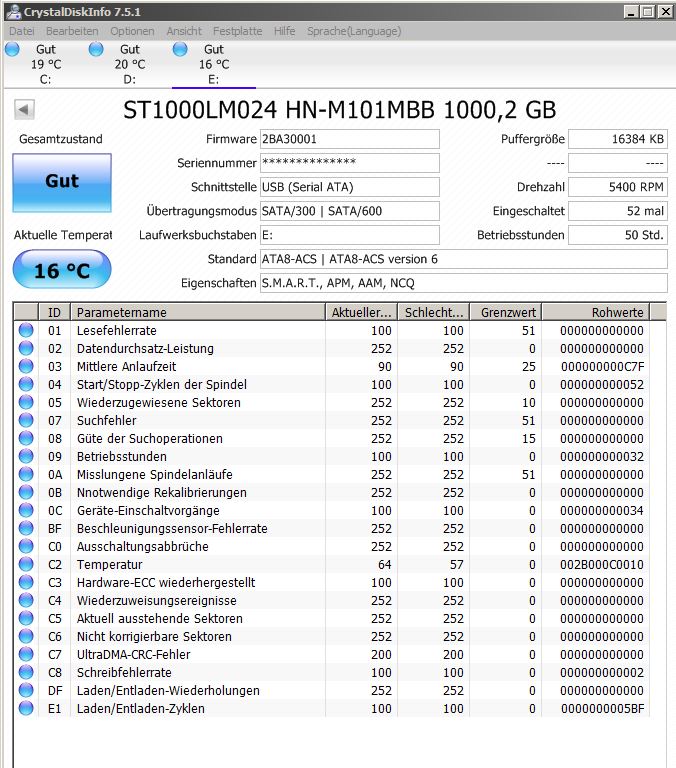
Task: Select the Schreibfehlerrate raw value 000000000002
Action: (x=602, y=672)
